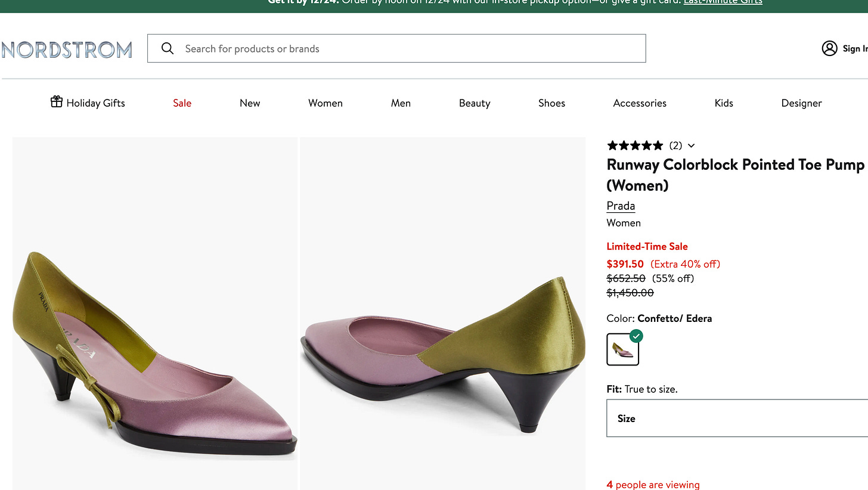Image resolution: width=868 pixels, height=490 pixels.
Task: Click the gift box icon by Holiday Gifts
Action: pos(57,102)
